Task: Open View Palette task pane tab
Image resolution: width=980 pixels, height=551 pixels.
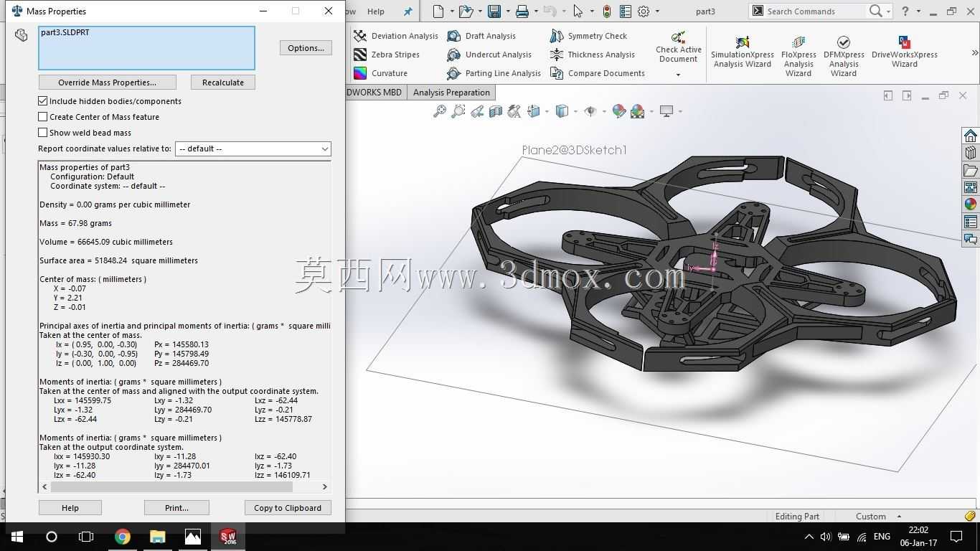Action: click(971, 187)
